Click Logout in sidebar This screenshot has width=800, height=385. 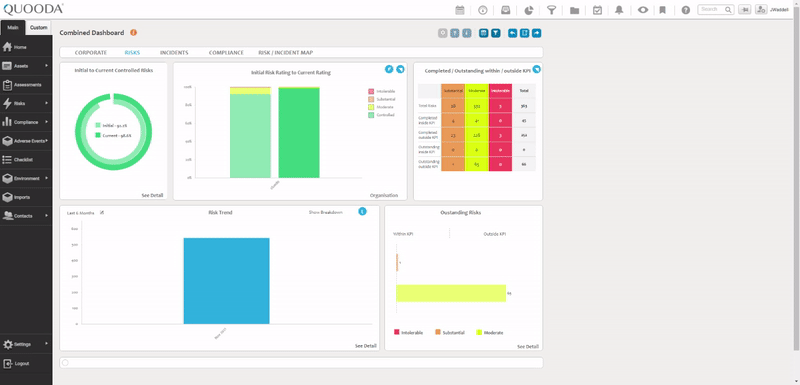pyautogui.click(x=26, y=364)
